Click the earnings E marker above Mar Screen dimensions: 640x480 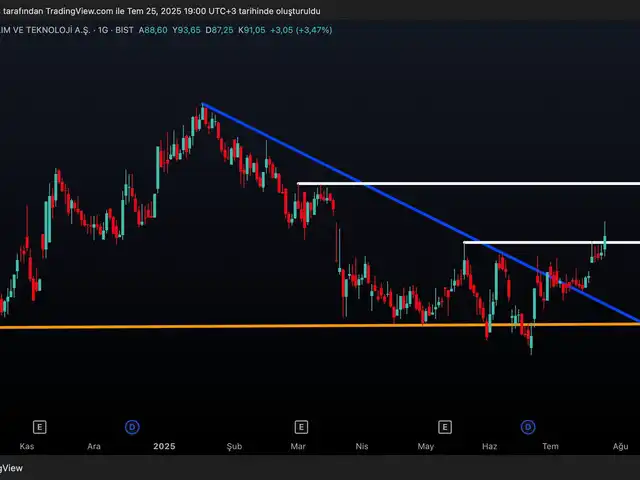pos(301,426)
